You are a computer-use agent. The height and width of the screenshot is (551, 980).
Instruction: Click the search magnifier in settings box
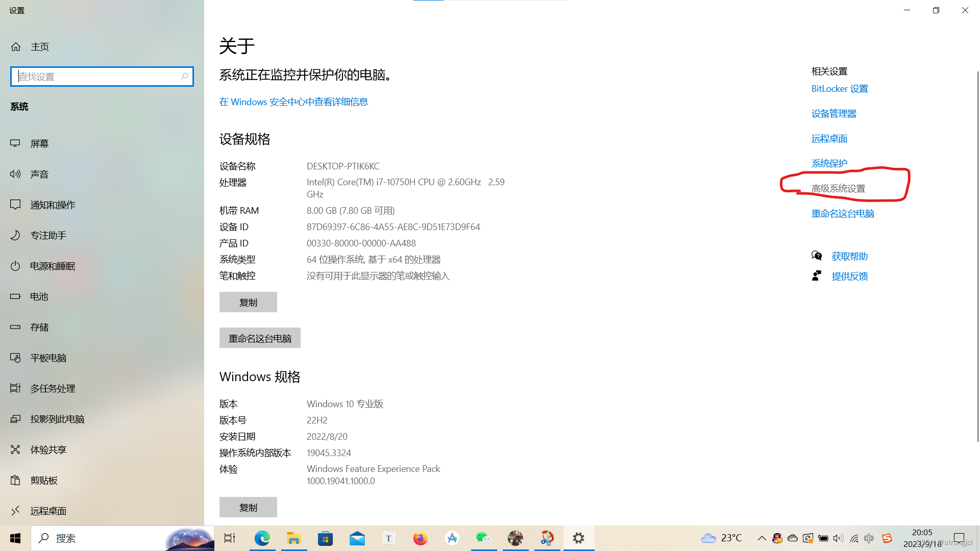pos(184,77)
